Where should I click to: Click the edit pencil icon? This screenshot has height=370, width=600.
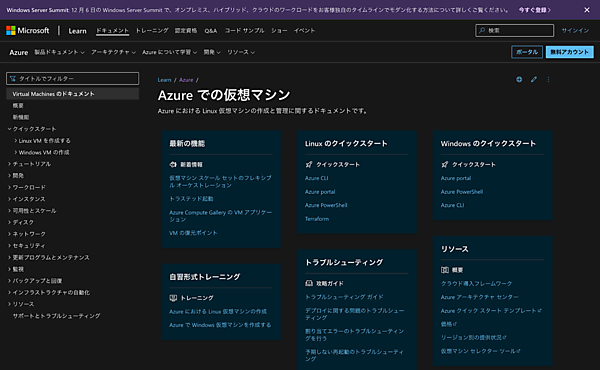click(533, 79)
